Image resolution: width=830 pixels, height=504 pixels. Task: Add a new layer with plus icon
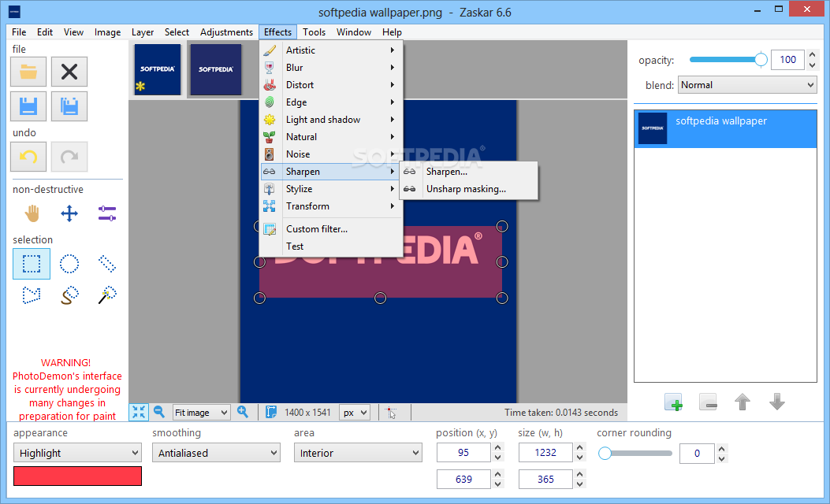pos(673,402)
